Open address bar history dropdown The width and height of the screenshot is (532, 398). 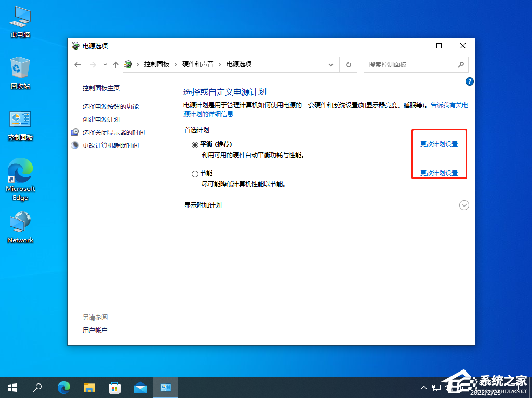coord(331,65)
